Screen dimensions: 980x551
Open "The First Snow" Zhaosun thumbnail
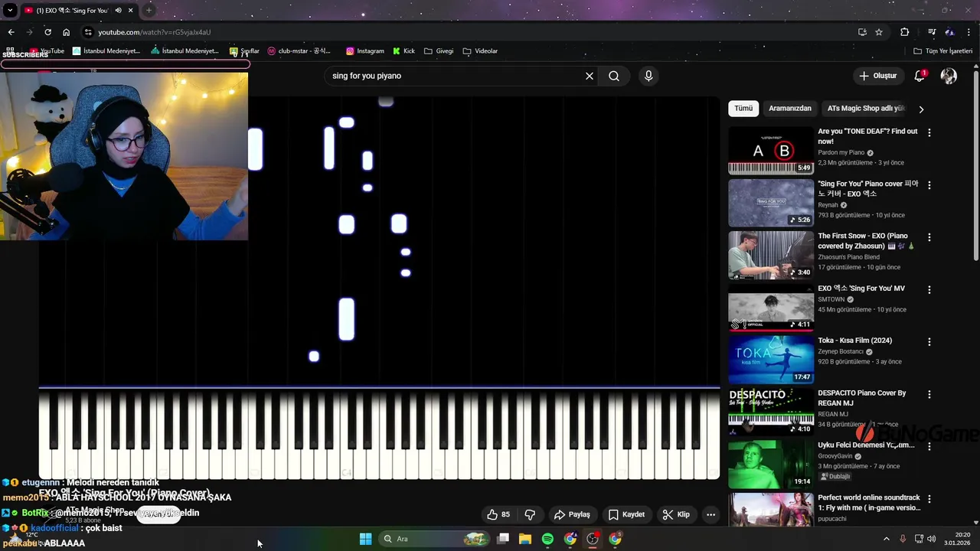[x=771, y=255]
